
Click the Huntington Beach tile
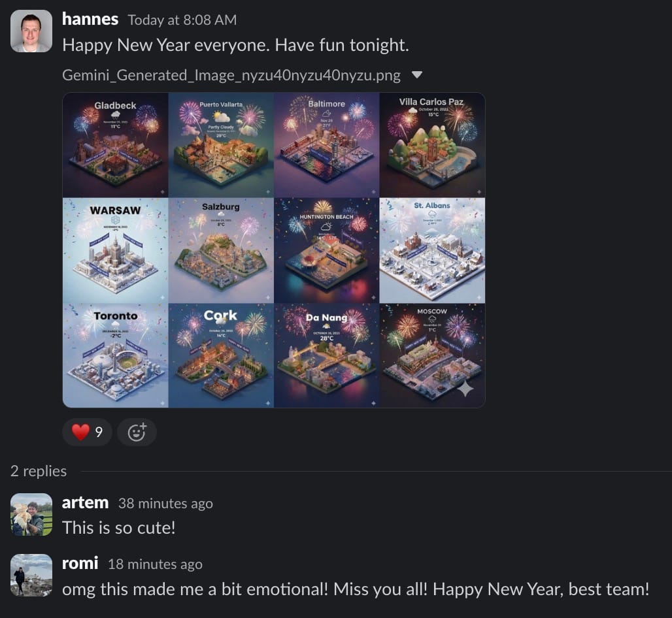[327, 251]
